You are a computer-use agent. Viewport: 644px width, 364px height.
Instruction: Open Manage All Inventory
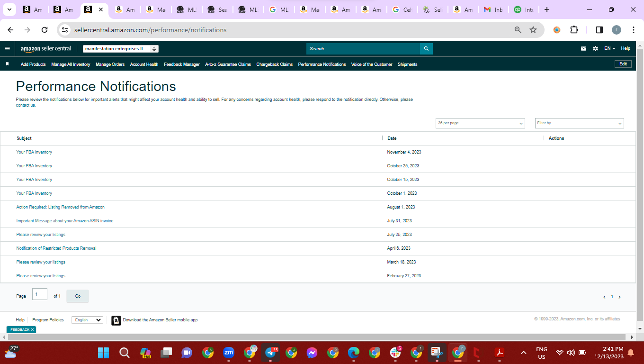(x=71, y=64)
